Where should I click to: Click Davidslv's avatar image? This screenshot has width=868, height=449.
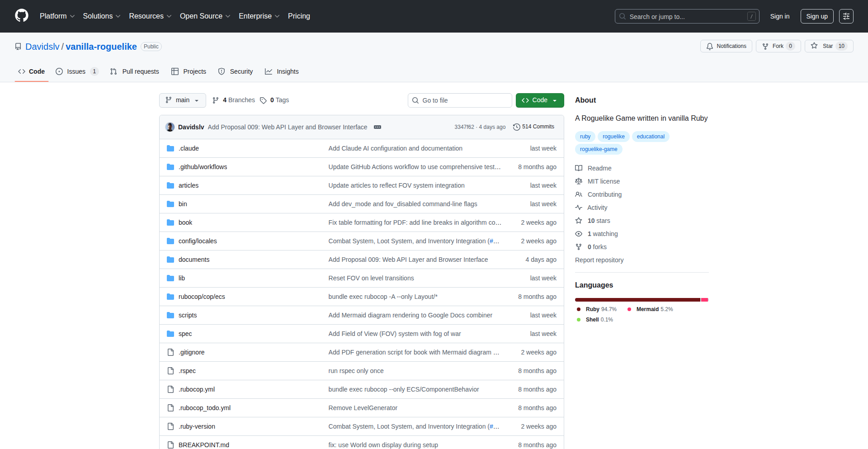170,127
